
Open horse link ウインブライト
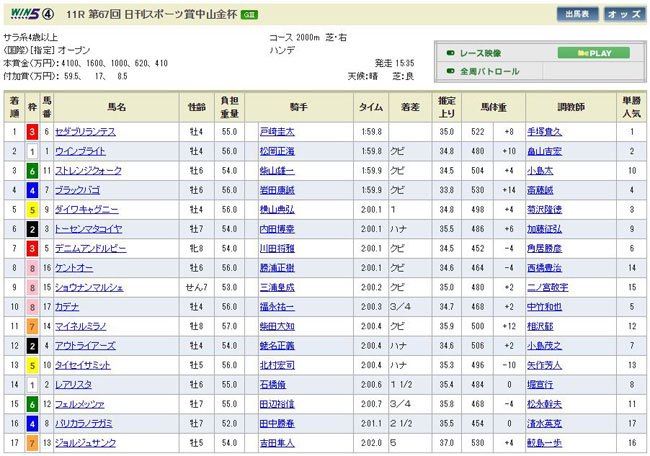pos(80,151)
